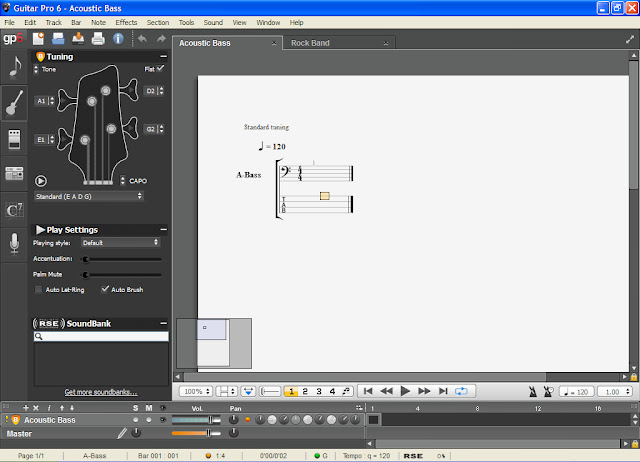The width and height of the screenshot is (640, 462).
Task: Click the Palm Mute slider
Action: tap(122, 275)
